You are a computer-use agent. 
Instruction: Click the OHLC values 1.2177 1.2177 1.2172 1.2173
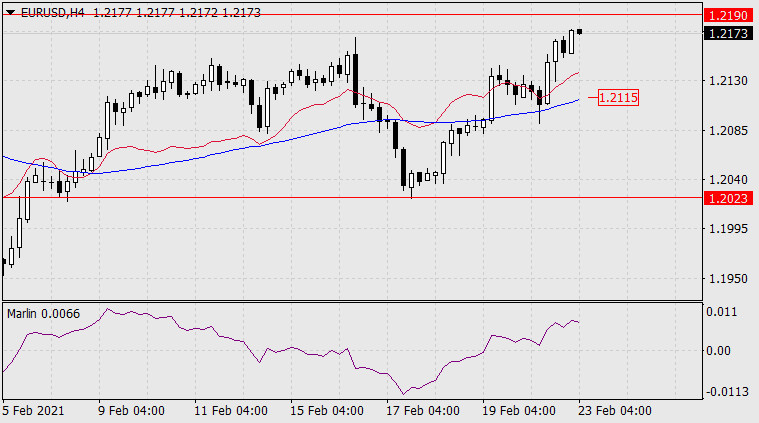pyautogui.click(x=177, y=13)
